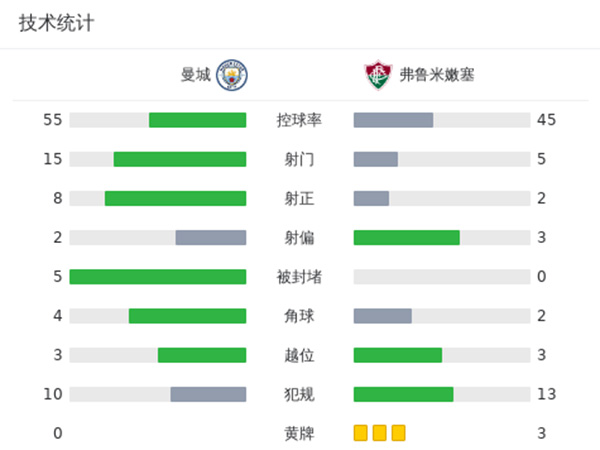Click Fluminense's green 犯规 bar

click(x=403, y=394)
